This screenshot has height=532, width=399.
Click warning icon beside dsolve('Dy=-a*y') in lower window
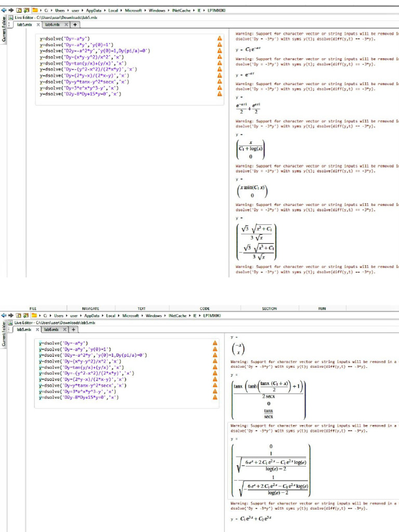215,343
